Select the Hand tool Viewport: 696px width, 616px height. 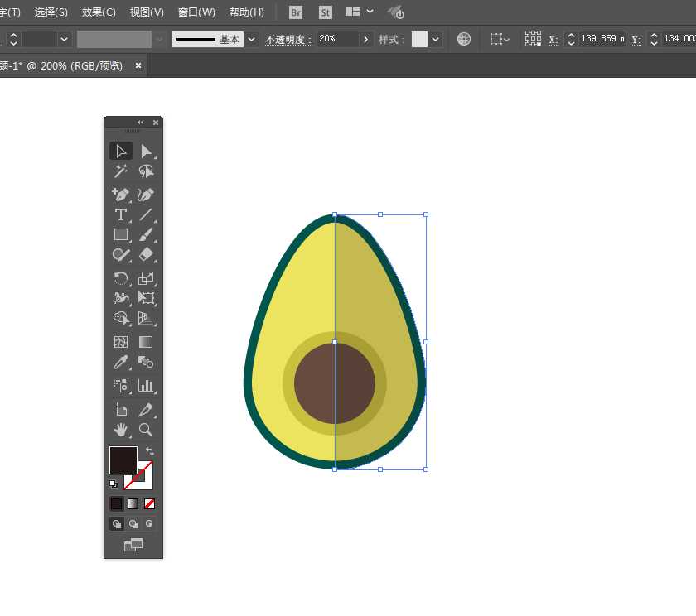tap(121, 430)
